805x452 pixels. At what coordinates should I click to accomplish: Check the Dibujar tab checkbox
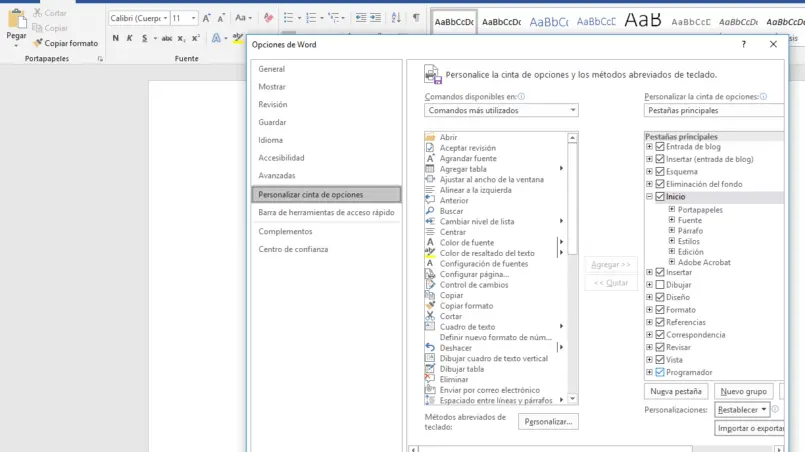point(660,285)
